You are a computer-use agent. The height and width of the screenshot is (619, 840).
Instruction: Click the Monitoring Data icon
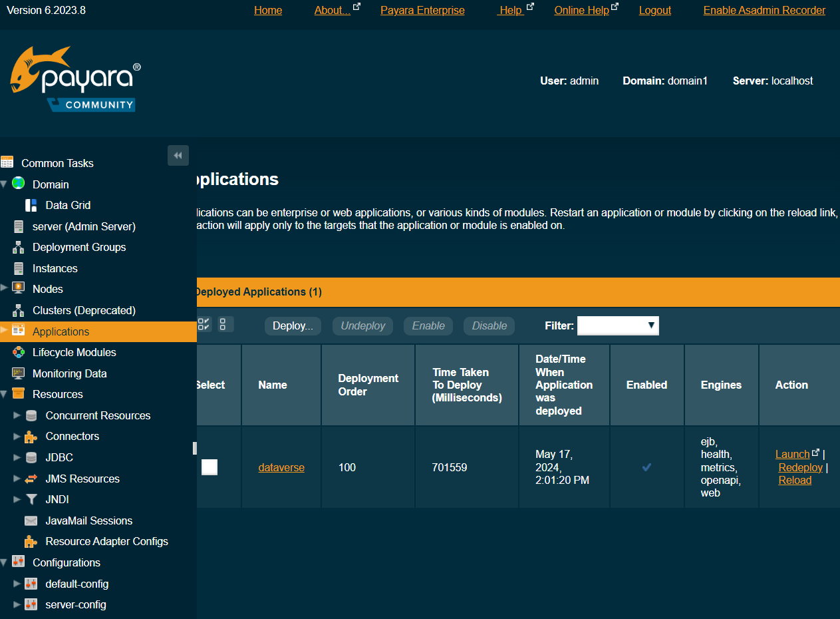coord(19,373)
